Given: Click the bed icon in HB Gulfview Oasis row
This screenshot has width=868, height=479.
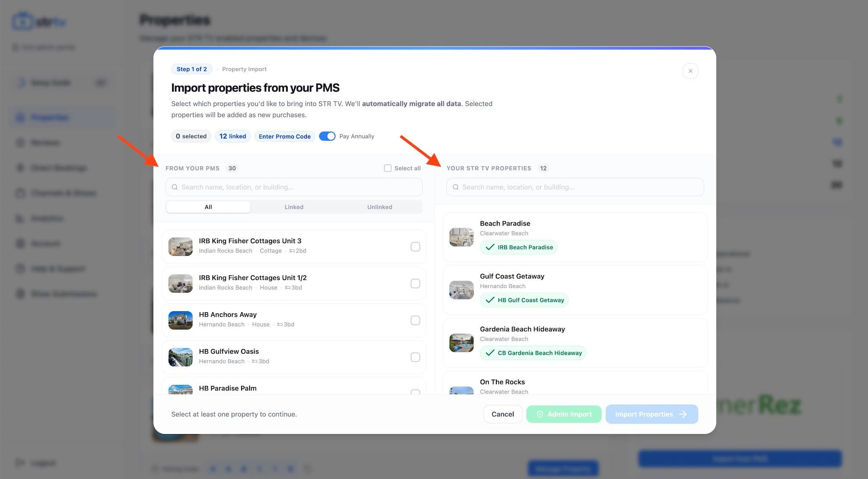Looking at the screenshot, I should coord(255,361).
